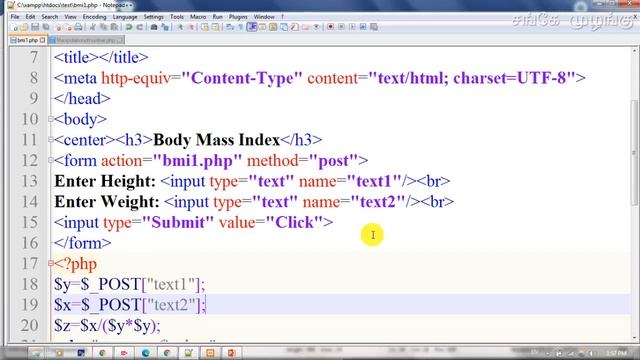Screen dimensions: 640x360
Task: Save the file using the floppy-disk icon
Action: click(x=35, y=27)
